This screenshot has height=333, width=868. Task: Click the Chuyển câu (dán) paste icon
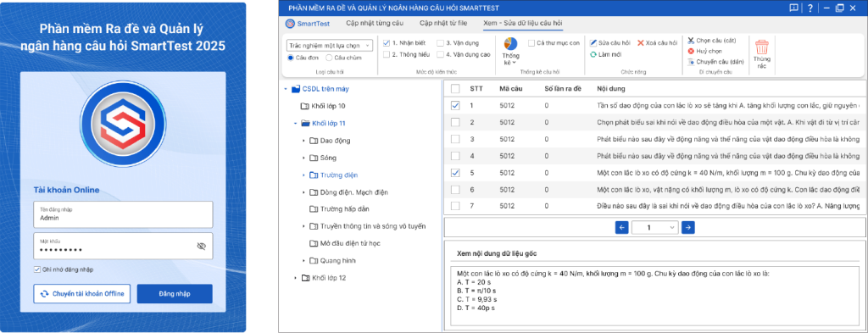click(691, 61)
